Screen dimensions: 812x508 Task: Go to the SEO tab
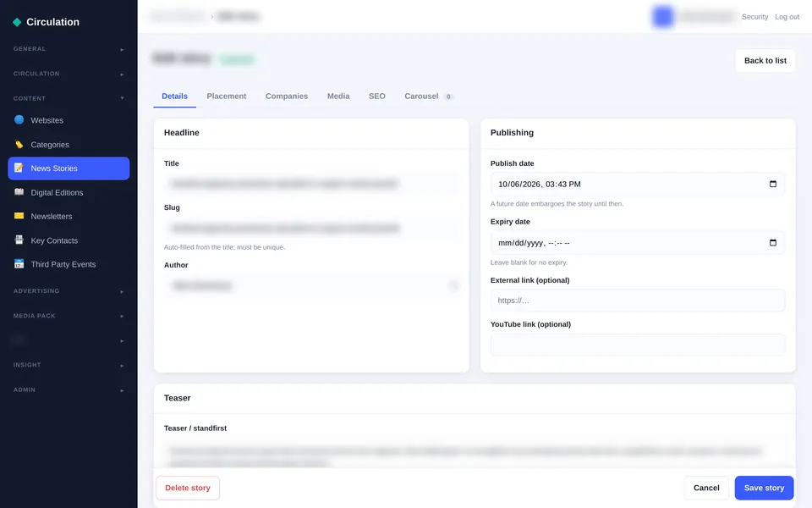point(377,97)
